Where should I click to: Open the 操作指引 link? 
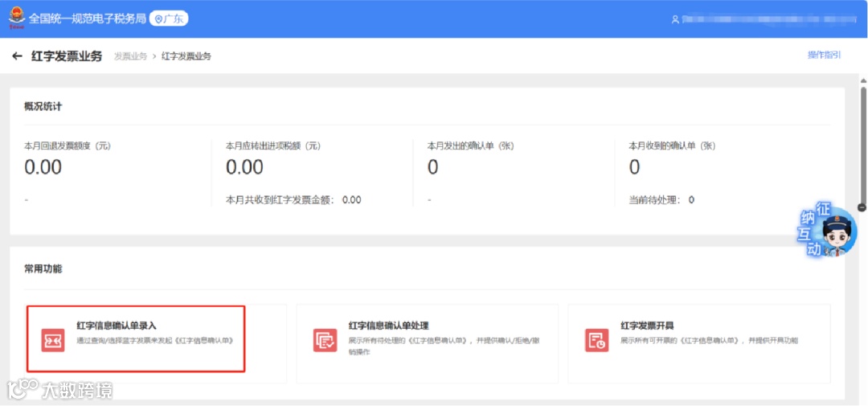[x=825, y=55]
